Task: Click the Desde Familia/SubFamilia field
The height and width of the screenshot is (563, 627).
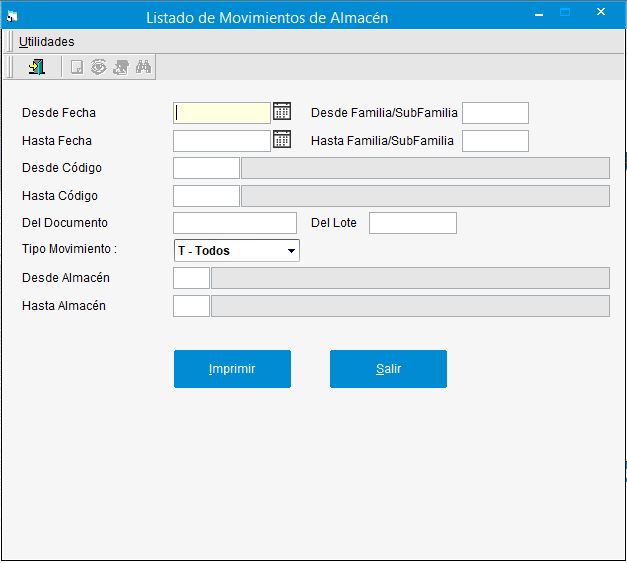Action: point(495,113)
